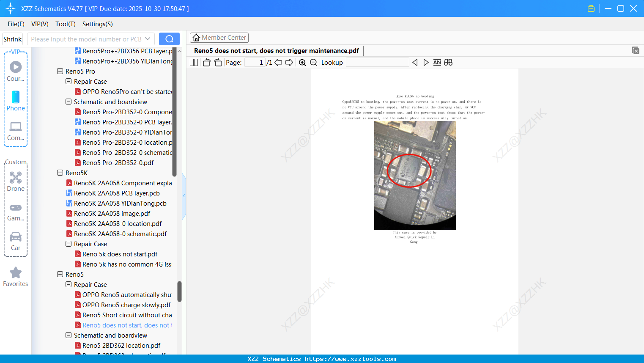The height and width of the screenshot is (363, 644).
Task: Select the Computer category
Action: tap(16, 131)
